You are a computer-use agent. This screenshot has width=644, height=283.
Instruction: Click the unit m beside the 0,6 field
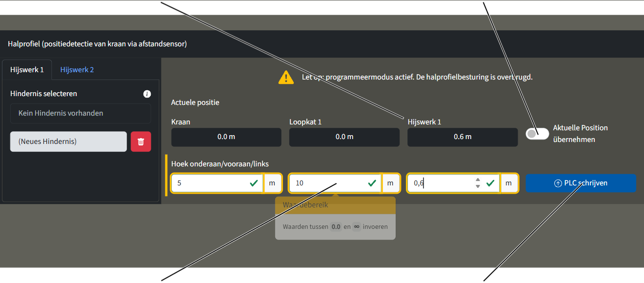pos(509,183)
